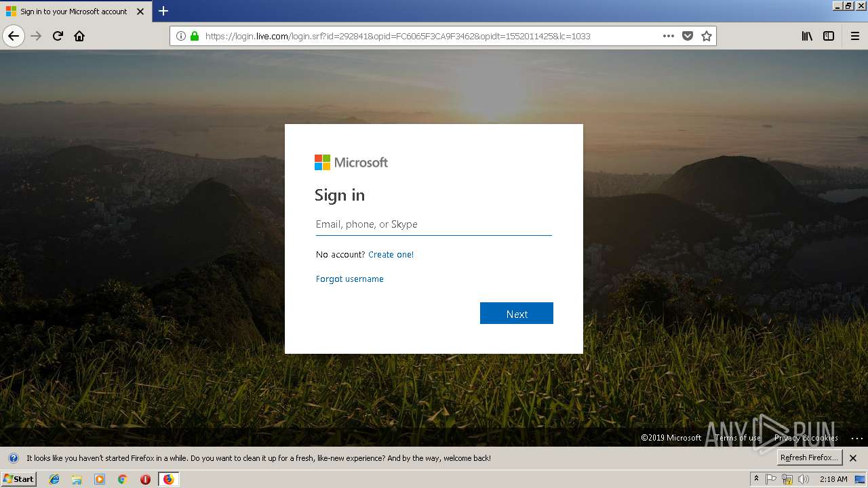868x488 pixels.
Task: Open the volume speaker icon
Action: [804, 479]
